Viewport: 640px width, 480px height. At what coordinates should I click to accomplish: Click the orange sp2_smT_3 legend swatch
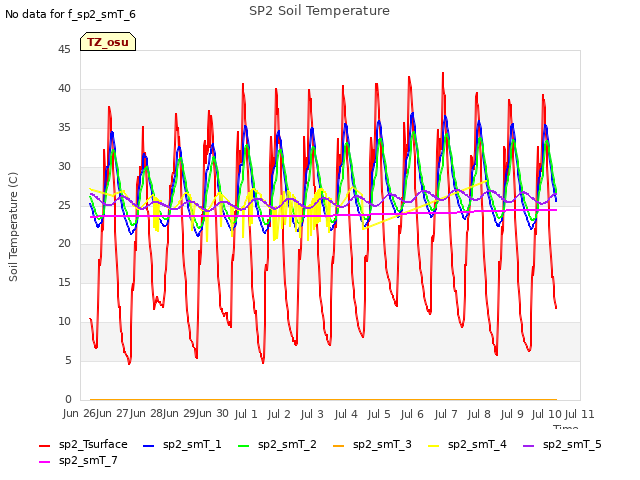(x=339, y=446)
